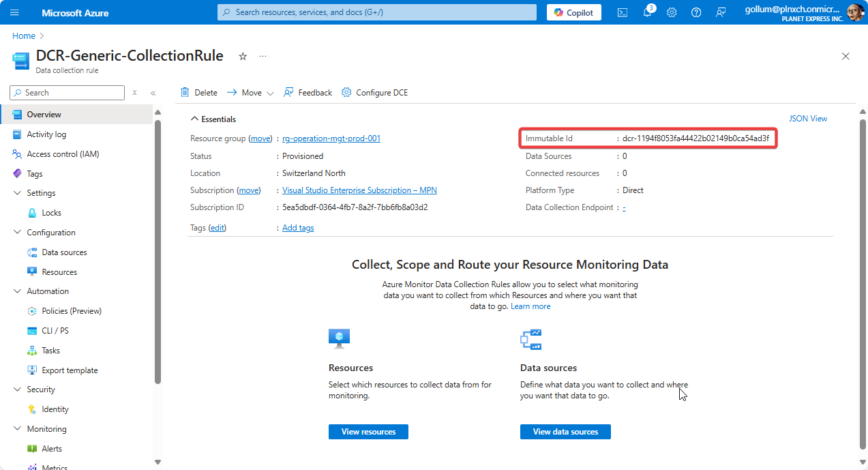Viewport: 868px width, 470px height.
Task: Collapse the Essentials section
Action: coord(194,119)
